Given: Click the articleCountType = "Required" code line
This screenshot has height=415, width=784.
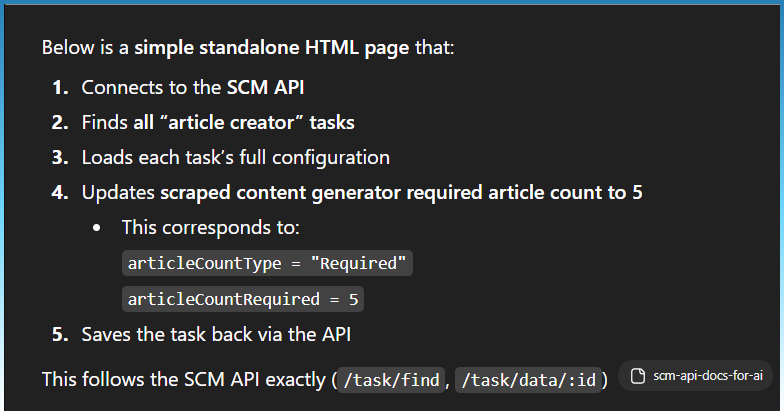Looking at the screenshot, I should pos(267,263).
